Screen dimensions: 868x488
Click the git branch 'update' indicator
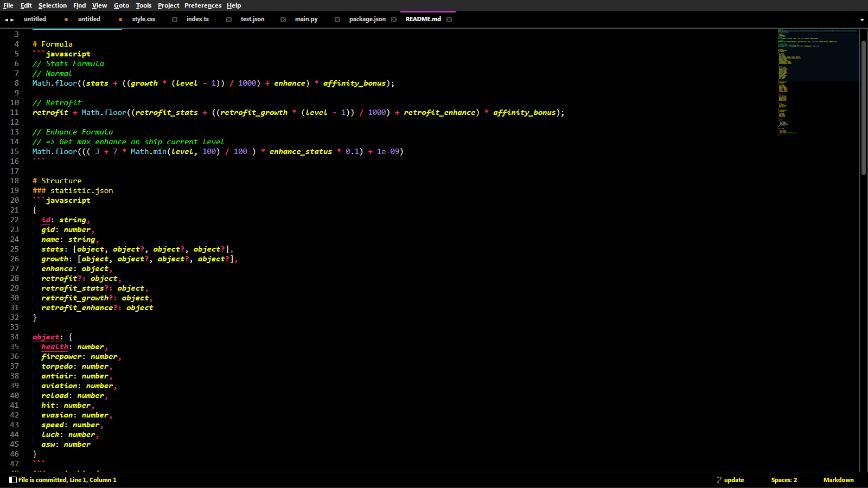(730, 480)
